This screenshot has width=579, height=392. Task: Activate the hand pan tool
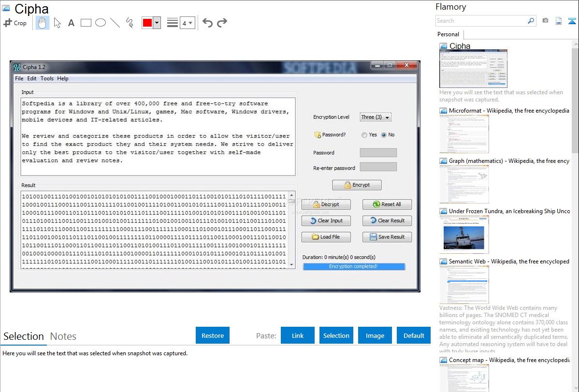tap(43, 23)
